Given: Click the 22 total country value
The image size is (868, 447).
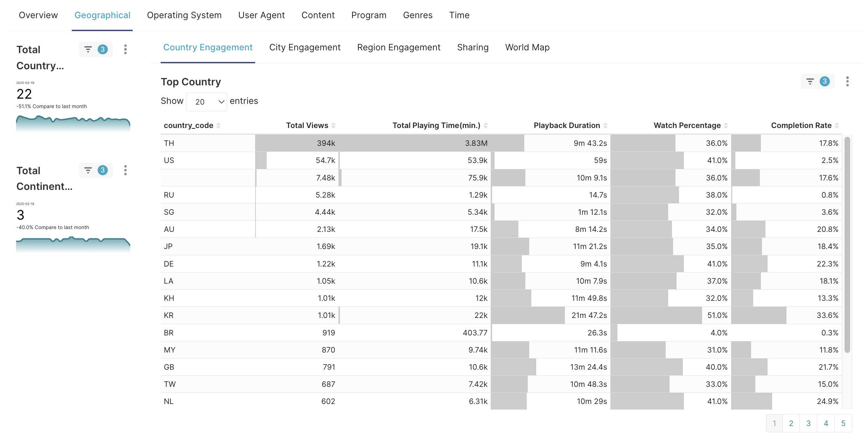Looking at the screenshot, I should 24,94.
